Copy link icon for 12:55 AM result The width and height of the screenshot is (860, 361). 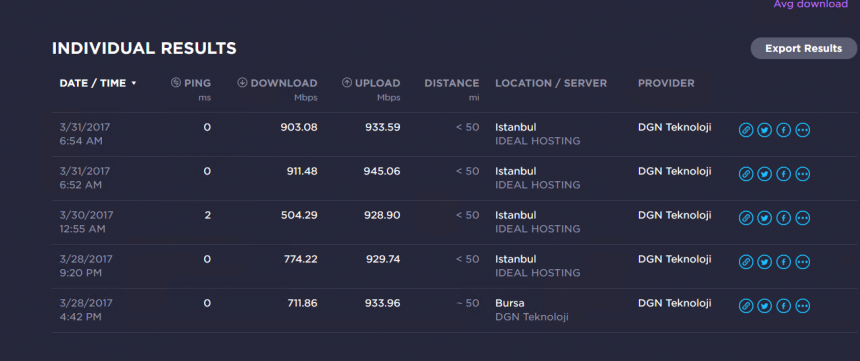pyautogui.click(x=746, y=218)
